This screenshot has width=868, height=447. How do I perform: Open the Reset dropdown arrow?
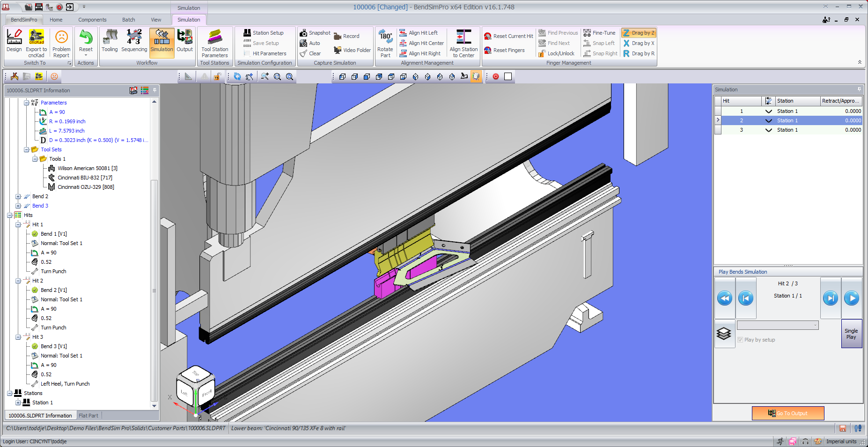pyautogui.click(x=86, y=56)
